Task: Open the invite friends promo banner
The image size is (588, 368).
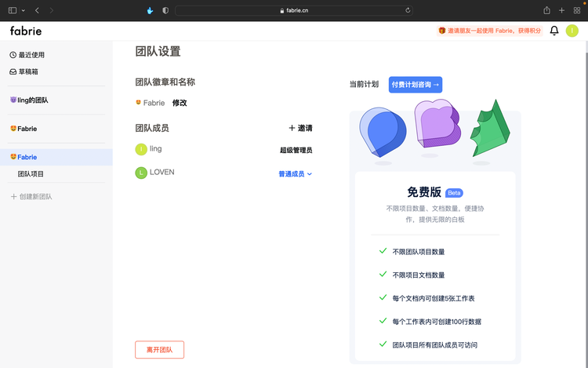Action: point(490,31)
